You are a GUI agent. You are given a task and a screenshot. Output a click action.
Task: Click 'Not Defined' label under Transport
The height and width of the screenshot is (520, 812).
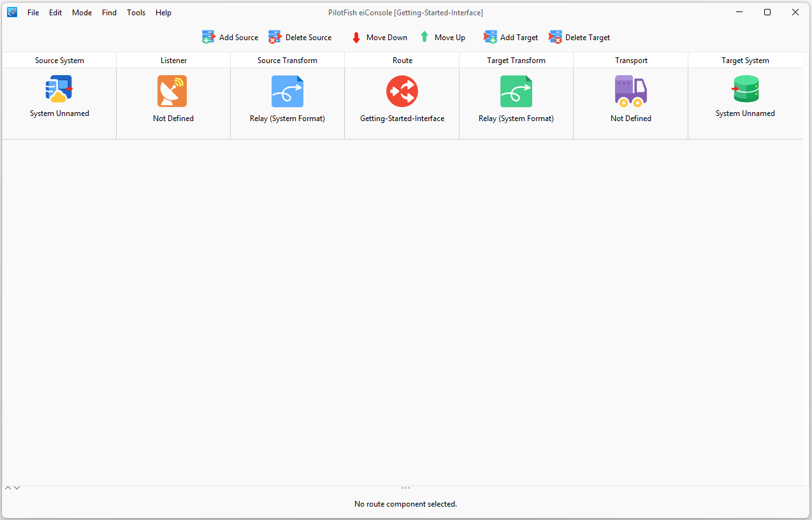[x=631, y=119]
